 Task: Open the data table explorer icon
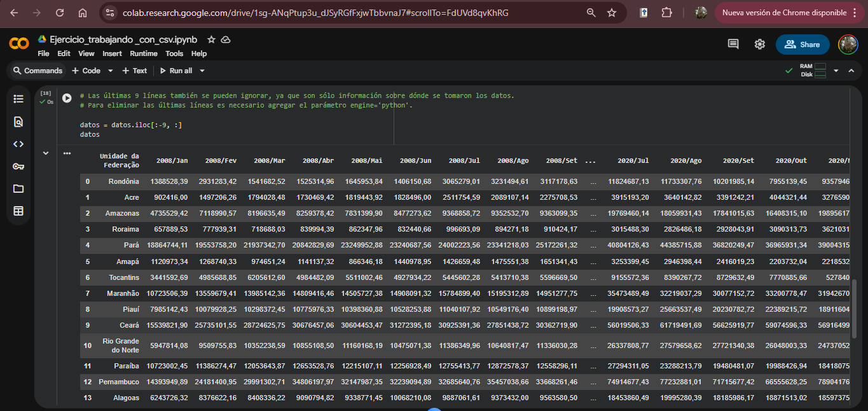click(18, 211)
